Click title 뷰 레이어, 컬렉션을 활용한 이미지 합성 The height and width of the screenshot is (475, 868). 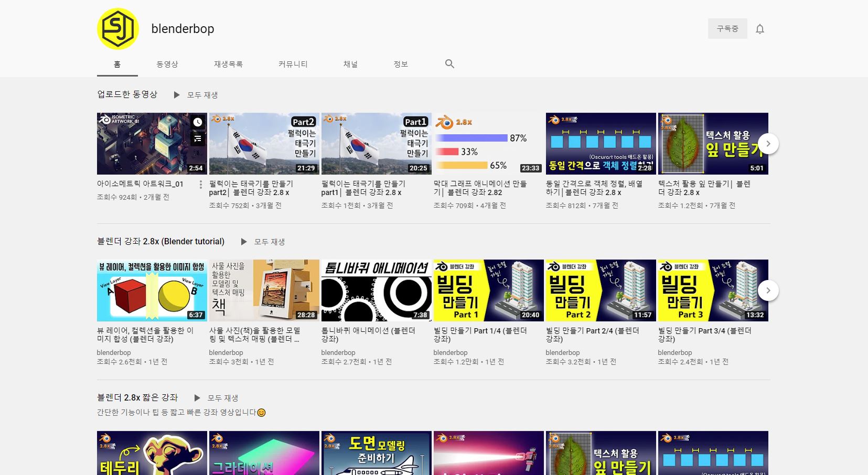point(145,335)
